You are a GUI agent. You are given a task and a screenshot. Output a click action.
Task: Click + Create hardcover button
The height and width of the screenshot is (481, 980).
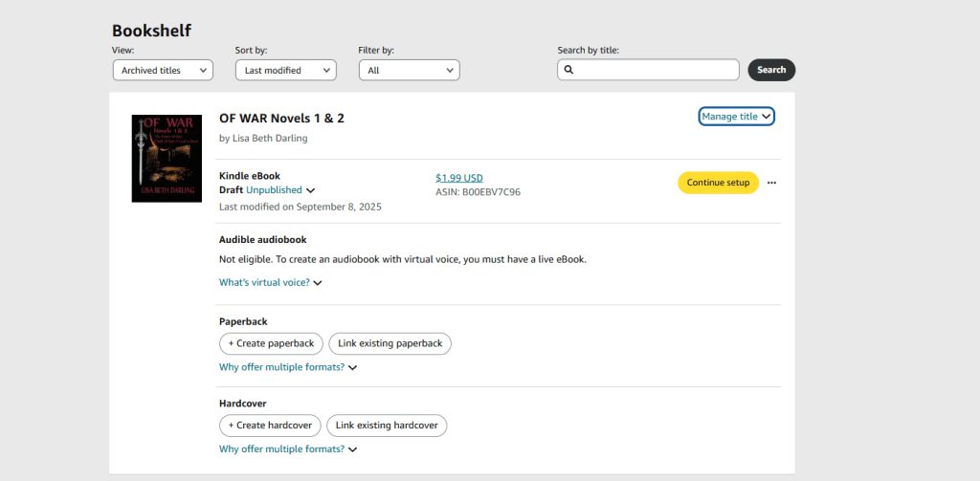coord(270,426)
